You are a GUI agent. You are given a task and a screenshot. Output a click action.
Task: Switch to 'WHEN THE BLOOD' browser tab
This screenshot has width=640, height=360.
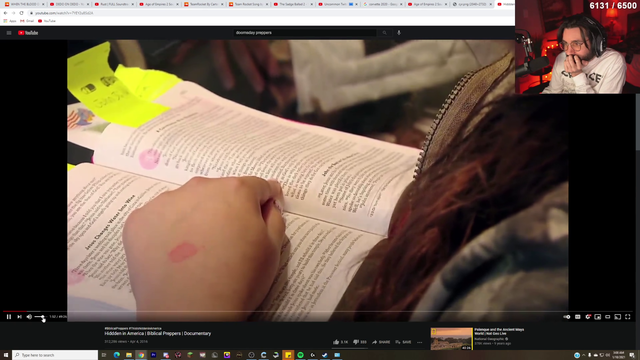pos(24,4)
